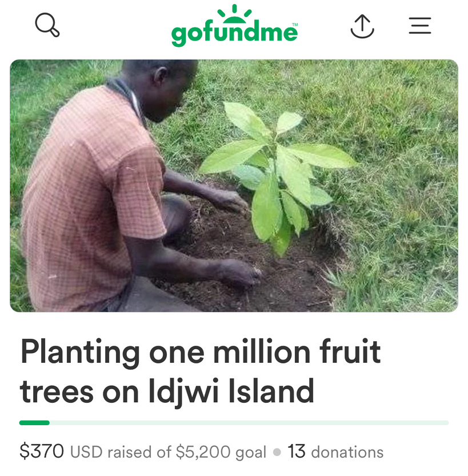Click the 'Planting one million fruit' title line

(x=200, y=351)
